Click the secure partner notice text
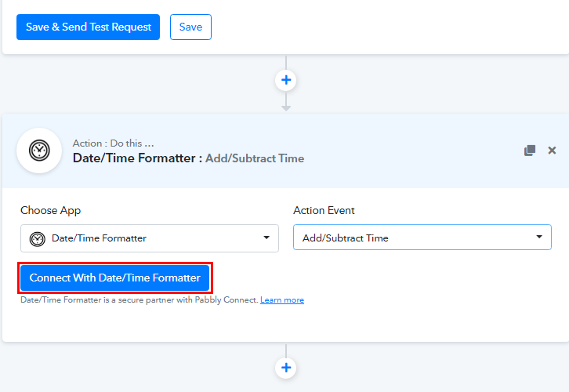Screen dimensions: 569x392 coord(140,300)
